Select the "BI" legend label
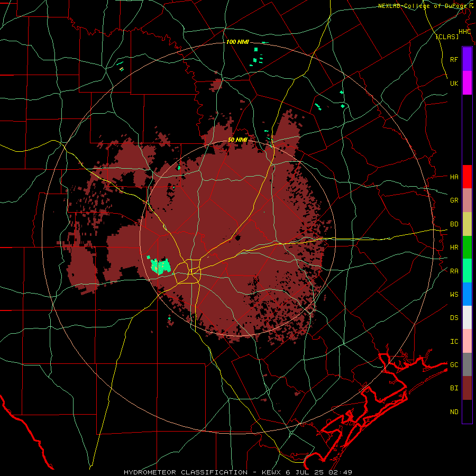This screenshot has width=476, height=476. coord(454,388)
